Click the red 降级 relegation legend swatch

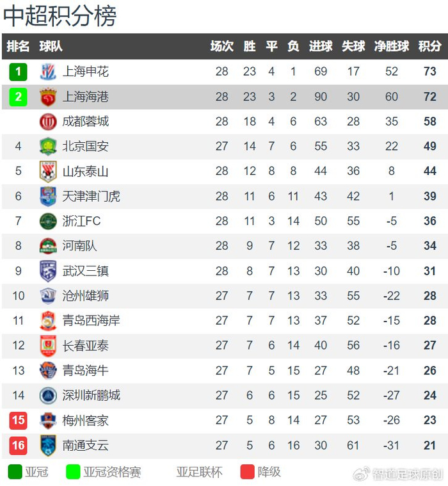(247, 473)
